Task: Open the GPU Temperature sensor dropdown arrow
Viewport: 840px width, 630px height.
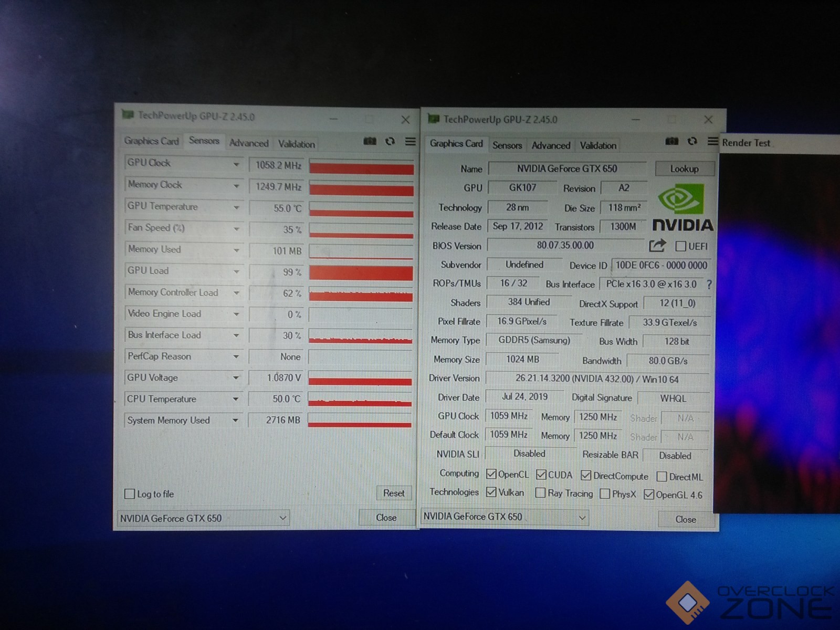Action: pos(236,207)
